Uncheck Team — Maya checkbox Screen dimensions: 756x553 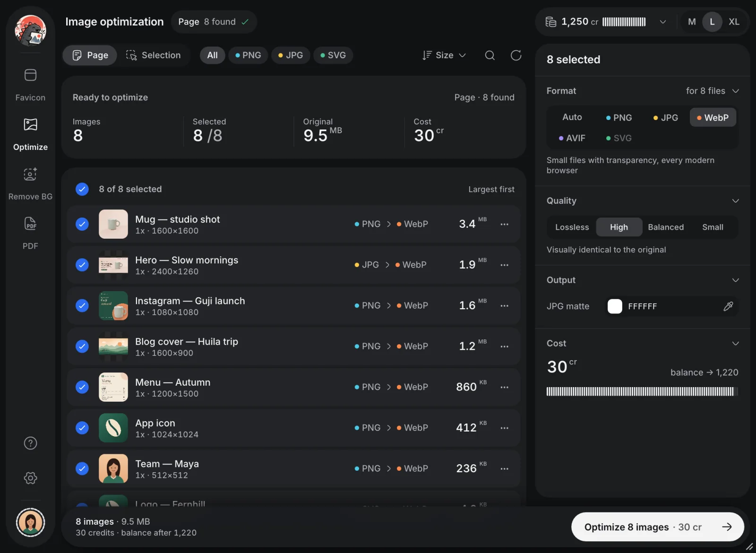coord(82,468)
